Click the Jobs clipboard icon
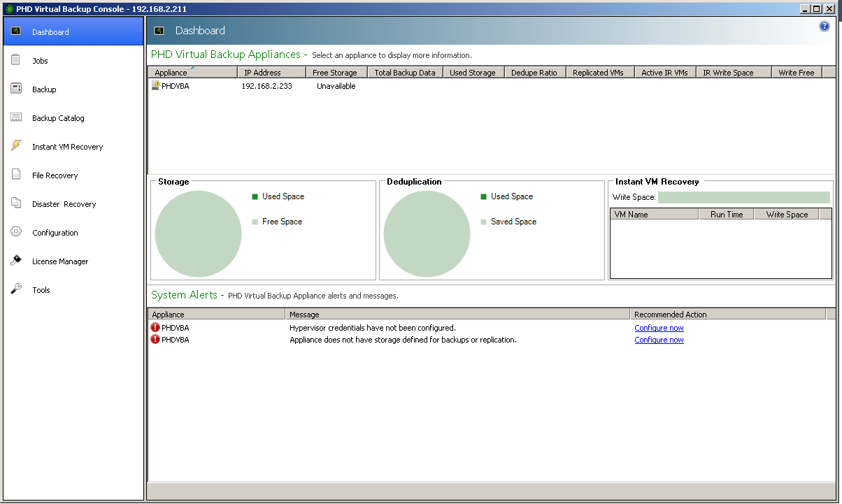 [x=16, y=60]
